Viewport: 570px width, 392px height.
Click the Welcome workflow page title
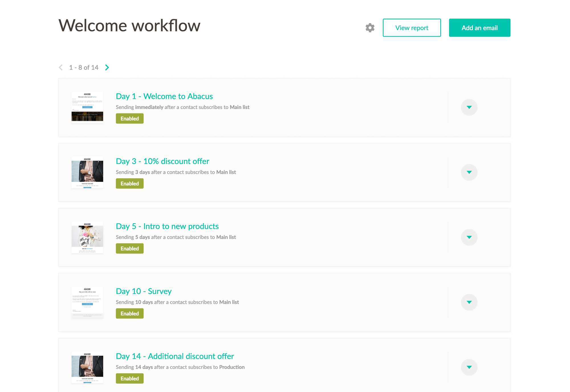(129, 25)
